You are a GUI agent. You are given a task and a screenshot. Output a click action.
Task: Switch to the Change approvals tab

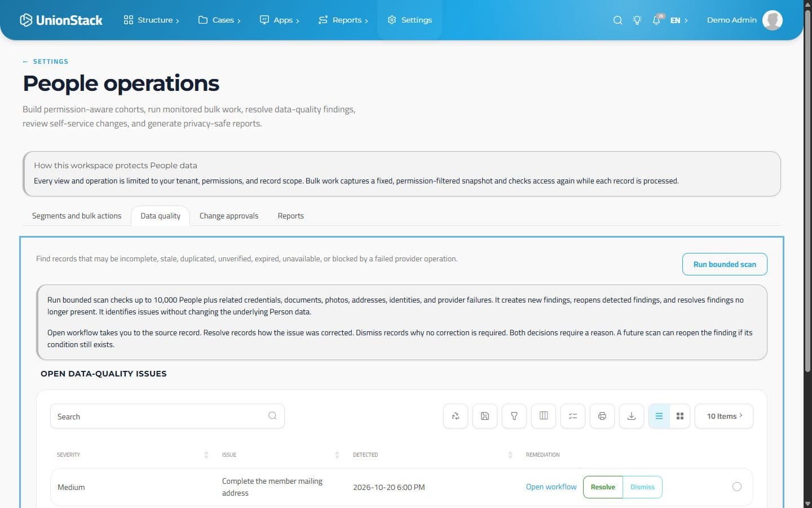(229, 216)
